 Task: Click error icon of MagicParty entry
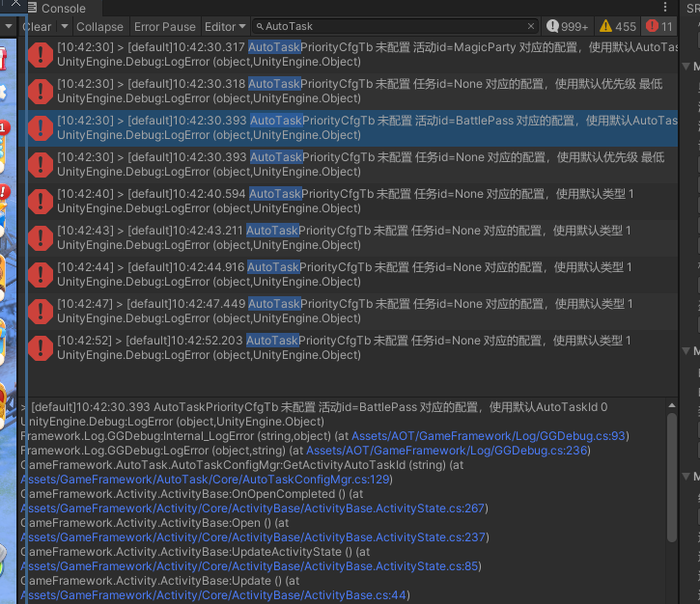(41, 55)
